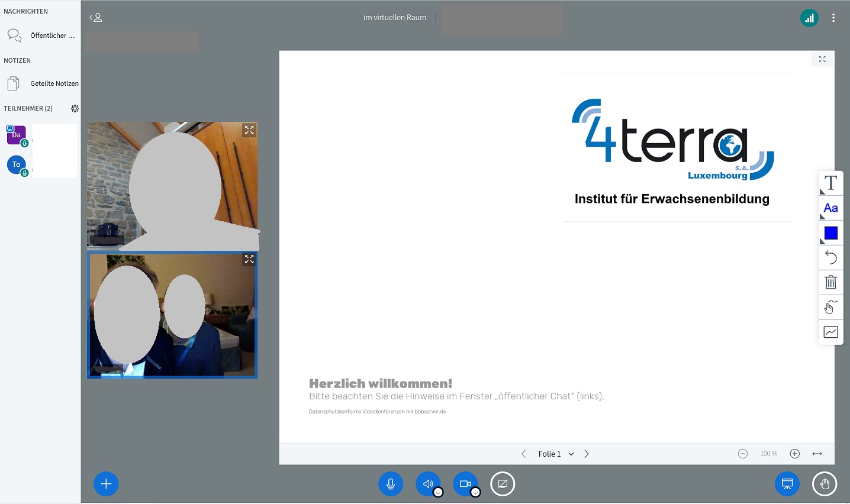Click the 4terra Luxembourg logo
This screenshot has width=850, height=504.
click(x=672, y=140)
